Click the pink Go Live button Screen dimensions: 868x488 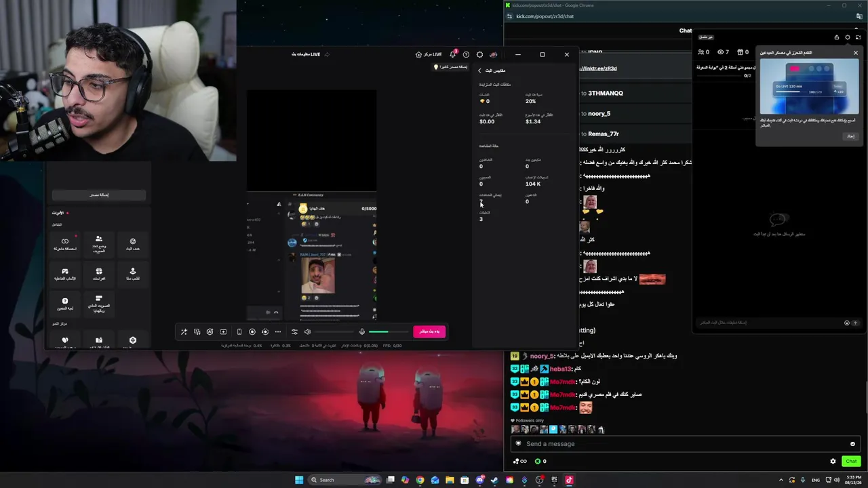(x=429, y=331)
